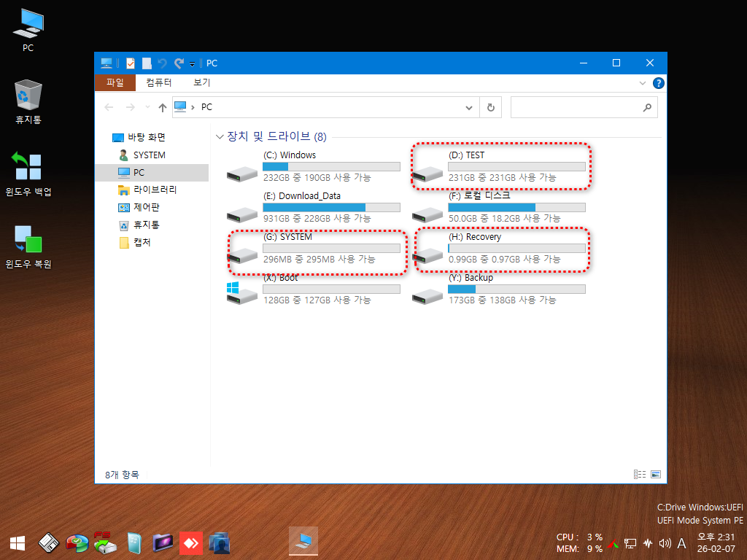Click the Properties icon in quick access toolbar

point(130,63)
